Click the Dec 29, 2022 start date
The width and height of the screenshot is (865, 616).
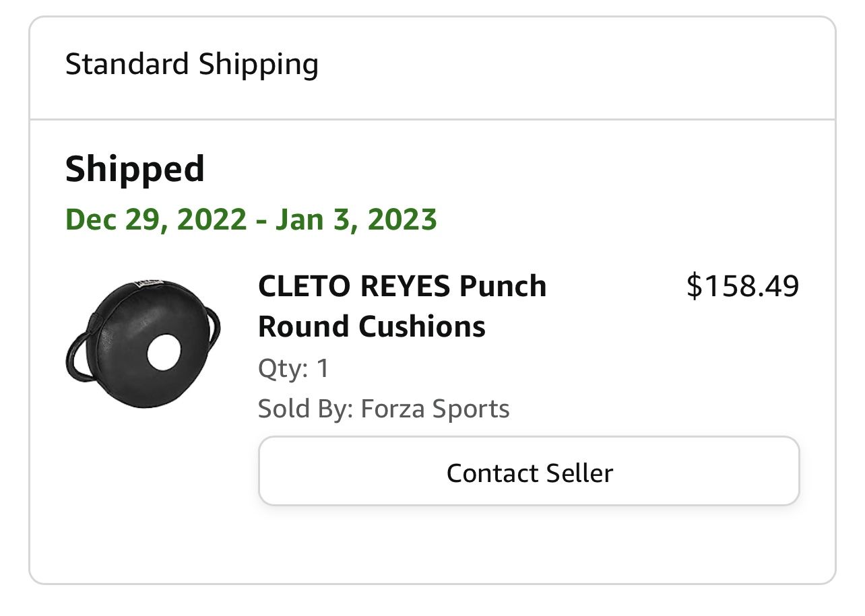pyautogui.click(x=156, y=220)
